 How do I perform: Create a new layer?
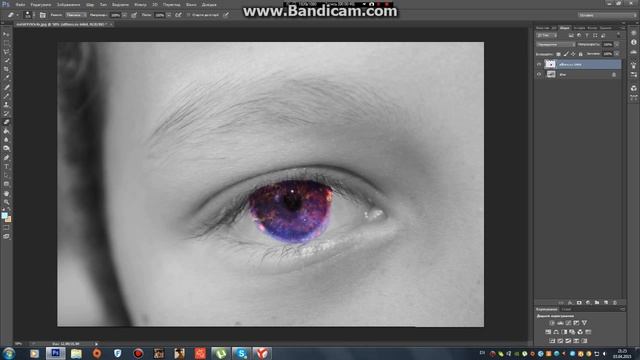(606, 303)
